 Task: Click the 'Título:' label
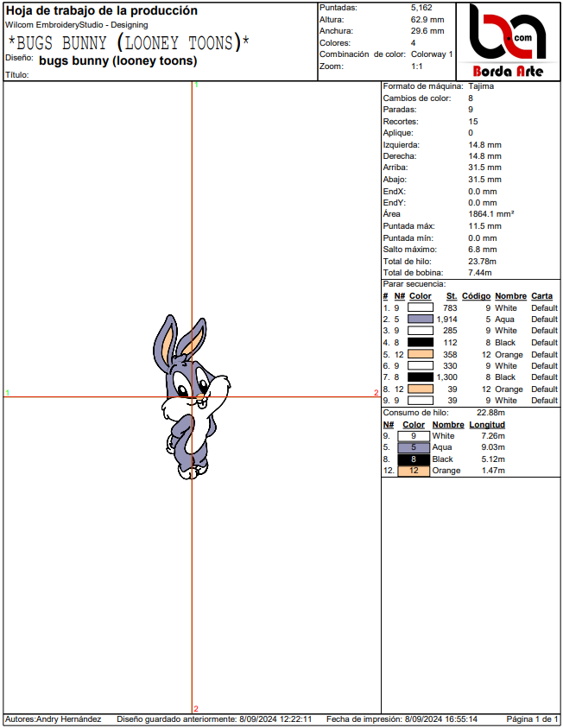click(17, 75)
